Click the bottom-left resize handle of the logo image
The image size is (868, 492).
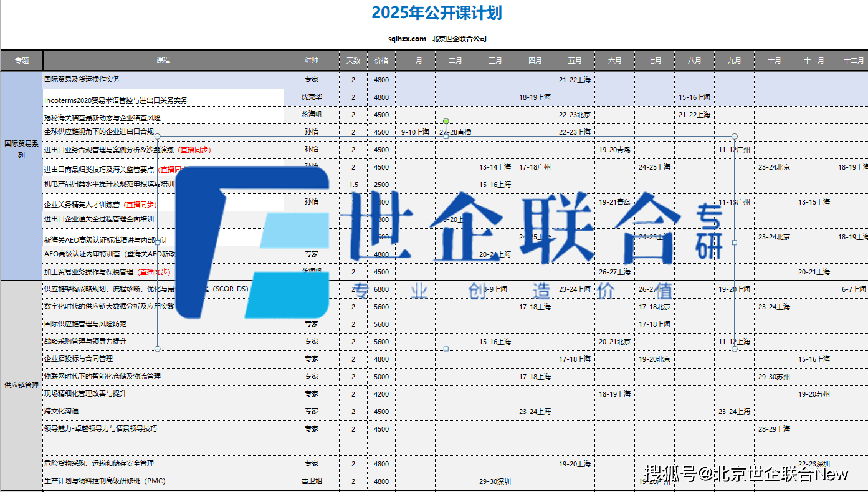(x=157, y=349)
